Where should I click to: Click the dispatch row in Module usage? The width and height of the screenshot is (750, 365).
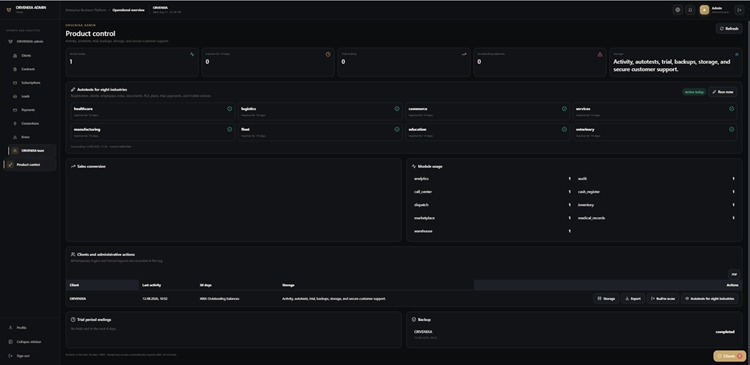tap(492, 205)
